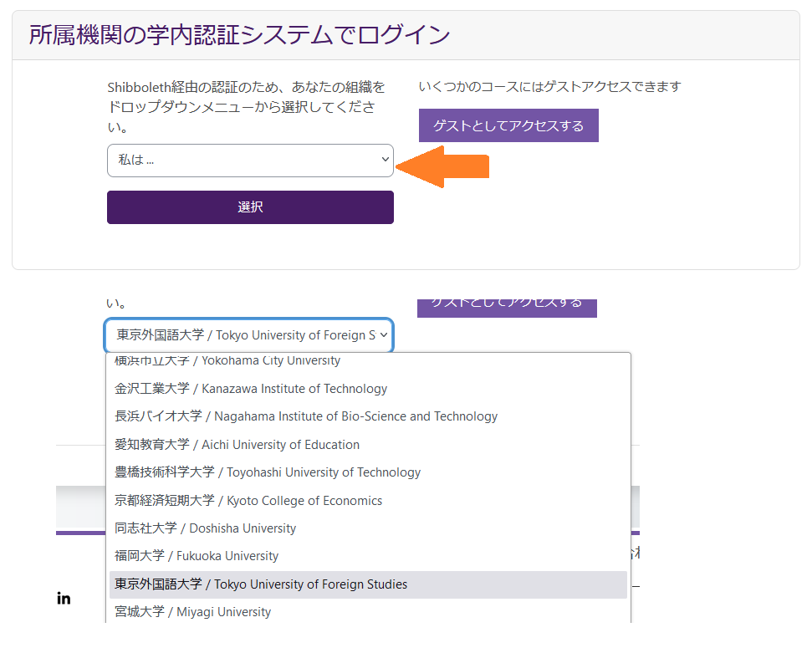Viewport: 812px width, 653px height.
Task: Click chevron on the opened university selector
Action: 384,335
